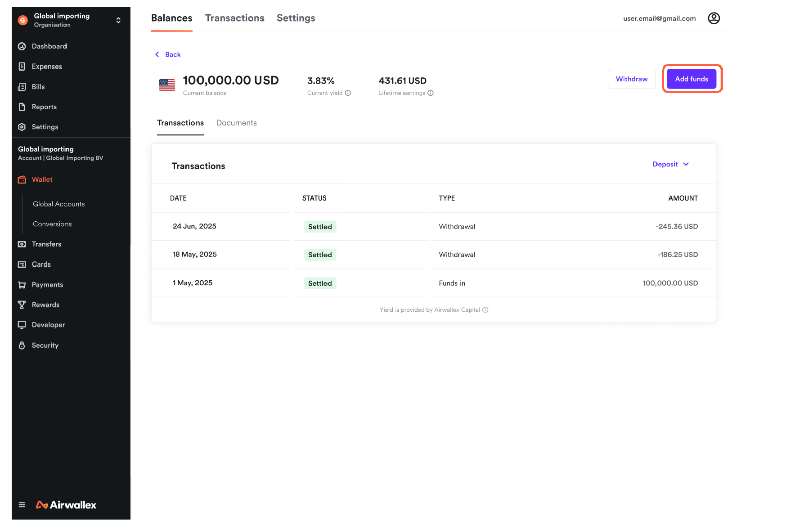Click the Add funds button
Screen dimensions: 788x532
tap(691, 79)
